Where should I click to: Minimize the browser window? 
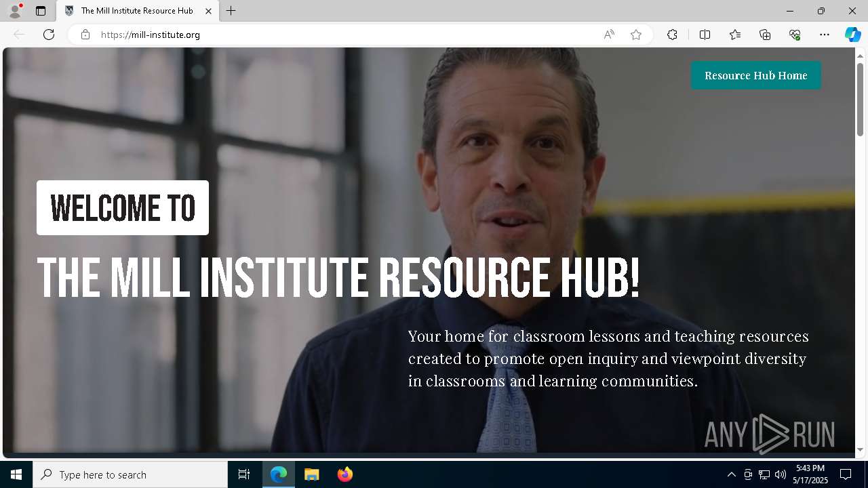[x=790, y=11]
